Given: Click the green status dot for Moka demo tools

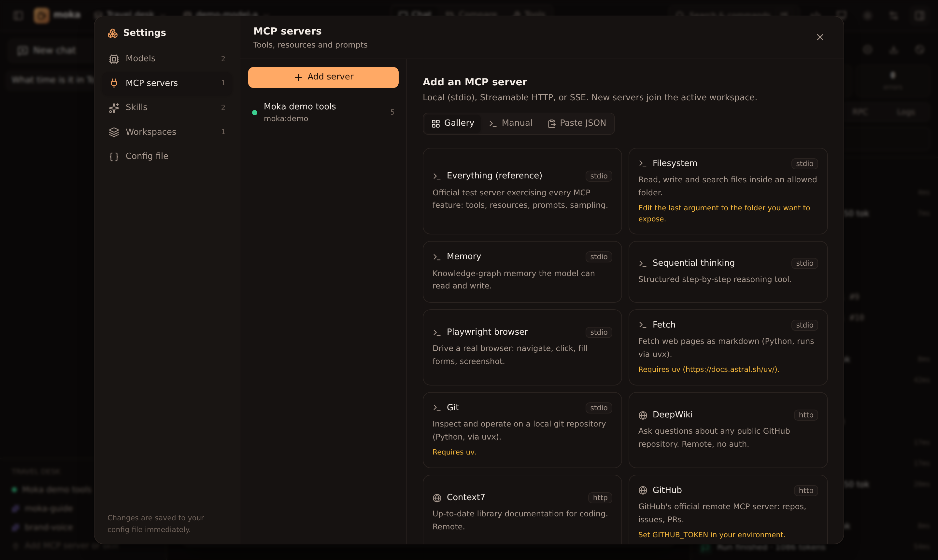Looking at the screenshot, I should point(254,112).
